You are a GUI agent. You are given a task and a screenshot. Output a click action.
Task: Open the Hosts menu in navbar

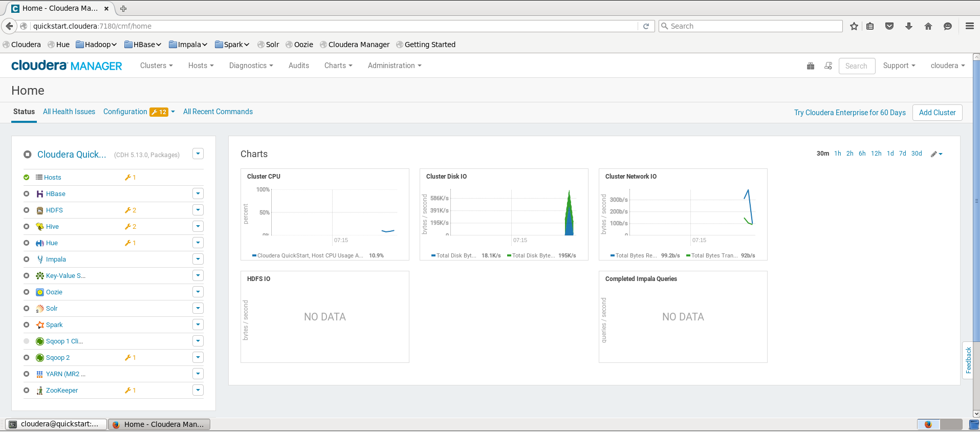[x=201, y=66]
